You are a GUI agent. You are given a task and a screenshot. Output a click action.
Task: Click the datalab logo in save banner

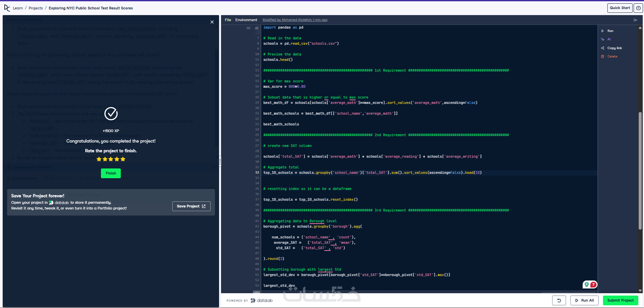59,202
